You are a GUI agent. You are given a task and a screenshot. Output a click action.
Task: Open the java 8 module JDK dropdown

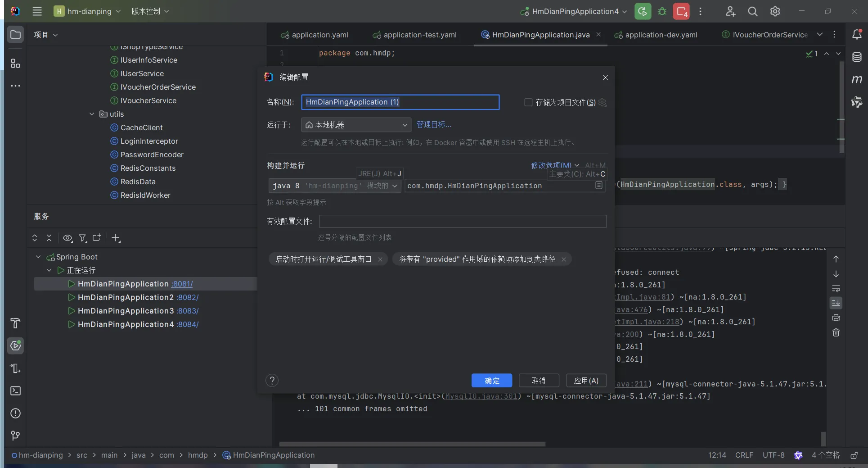click(x=334, y=186)
